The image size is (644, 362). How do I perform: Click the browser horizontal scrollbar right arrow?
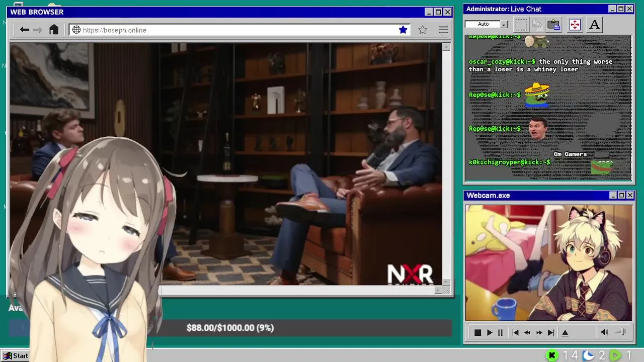[438, 290]
